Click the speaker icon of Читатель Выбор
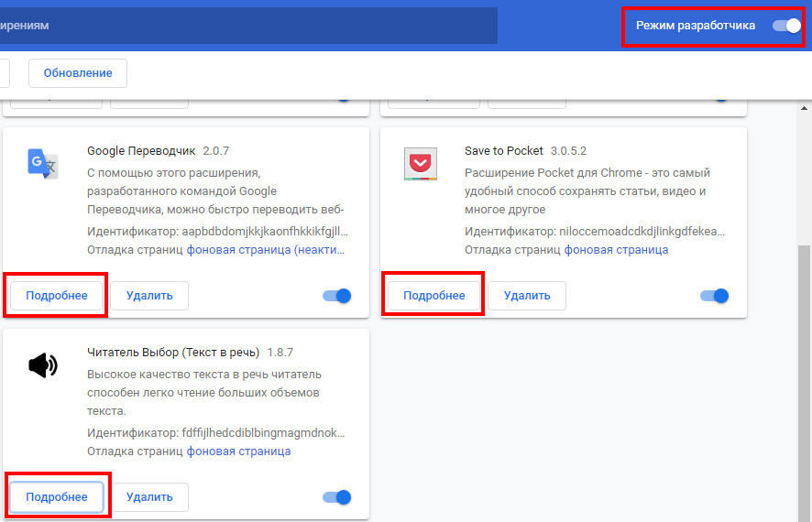 pos(43,365)
